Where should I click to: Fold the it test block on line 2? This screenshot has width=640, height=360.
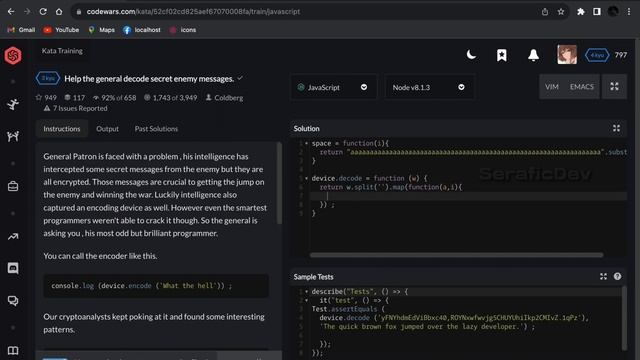[x=307, y=300]
